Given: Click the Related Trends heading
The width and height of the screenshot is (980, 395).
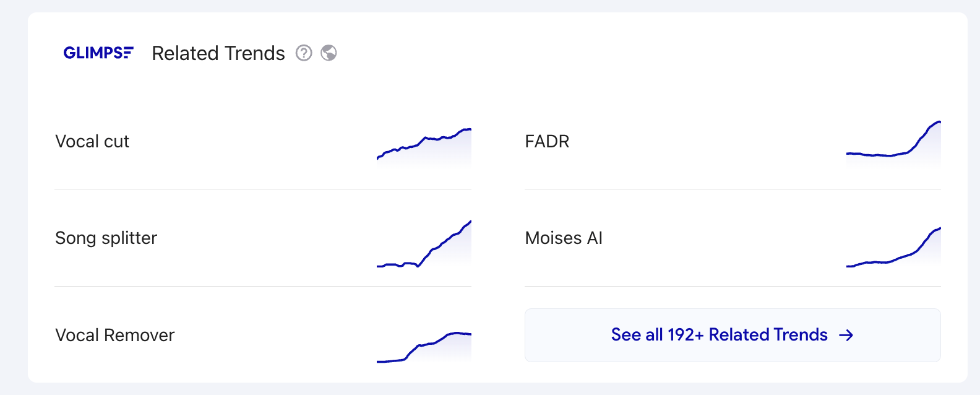Looking at the screenshot, I should coord(218,53).
